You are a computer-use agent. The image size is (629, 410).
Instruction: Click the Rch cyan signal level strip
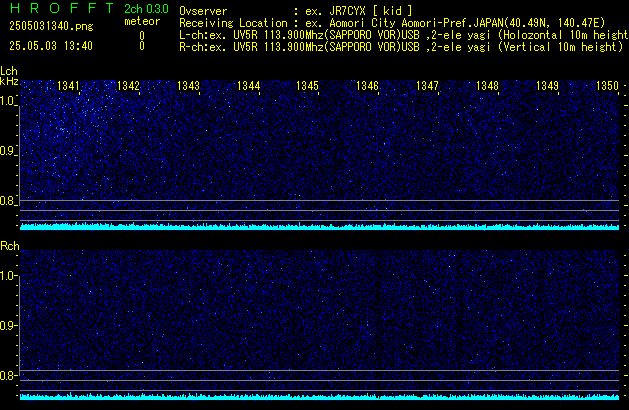coord(319,397)
